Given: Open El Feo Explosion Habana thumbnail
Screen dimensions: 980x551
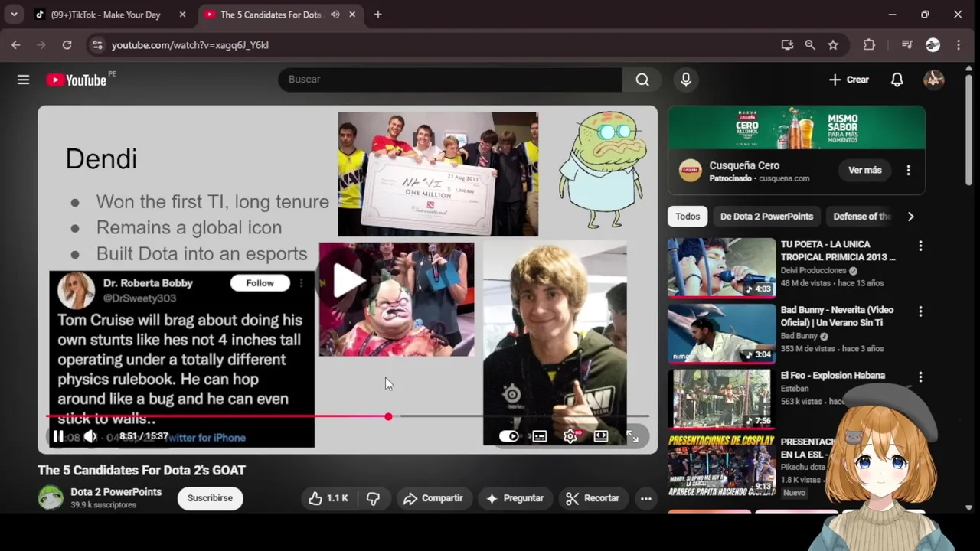Looking at the screenshot, I should point(721,399).
